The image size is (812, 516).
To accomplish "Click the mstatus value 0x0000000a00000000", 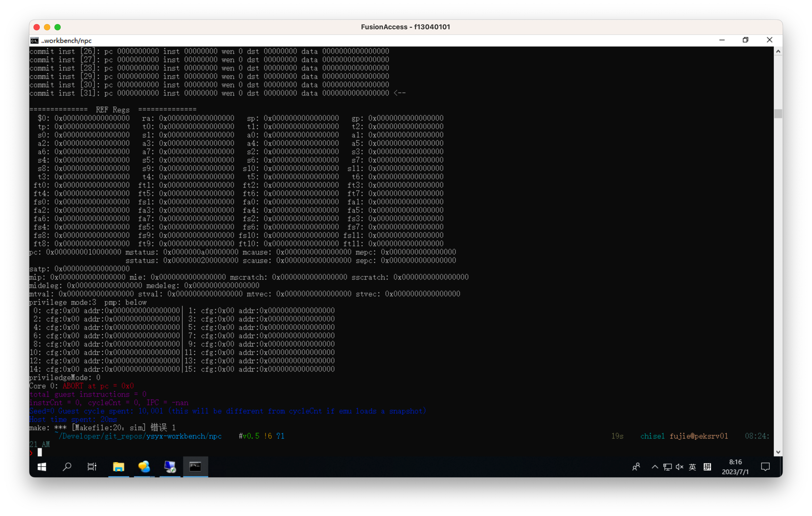I will click(x=201, y=252).
